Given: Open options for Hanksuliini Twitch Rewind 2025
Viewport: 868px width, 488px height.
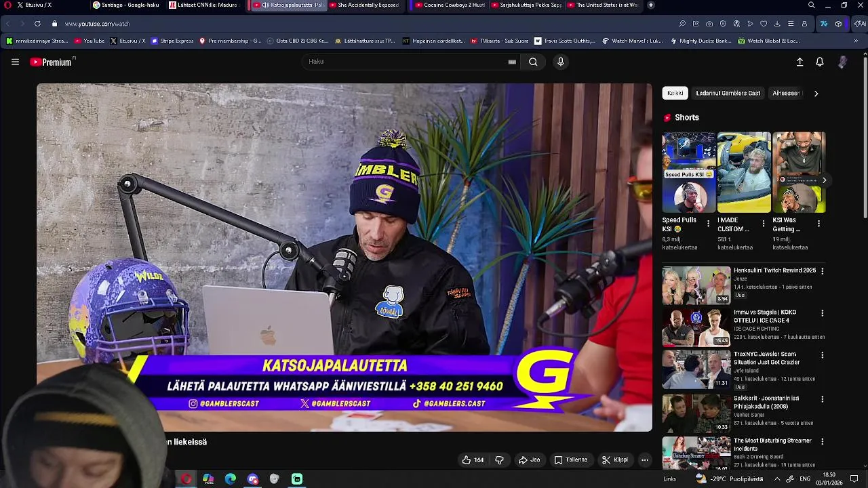Looking at the screenshot, I should pos(823,271).
